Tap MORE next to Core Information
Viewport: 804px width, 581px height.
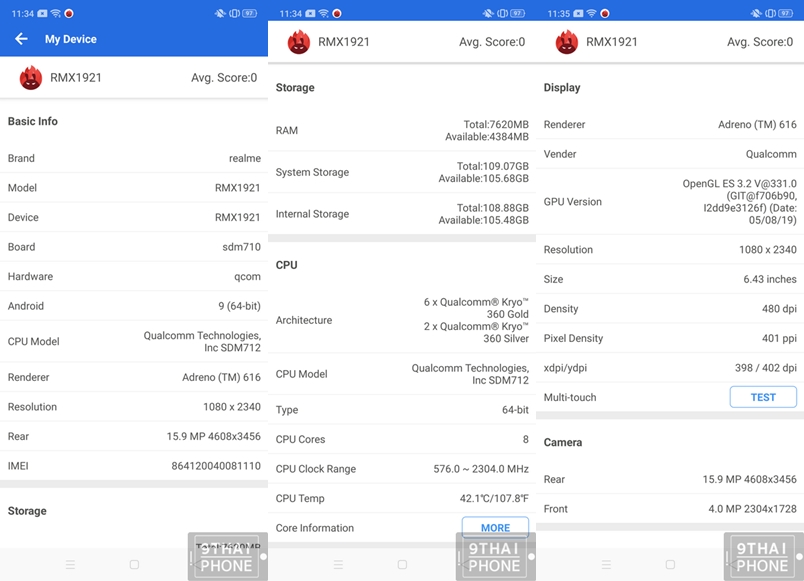click(x=495, y=528)
